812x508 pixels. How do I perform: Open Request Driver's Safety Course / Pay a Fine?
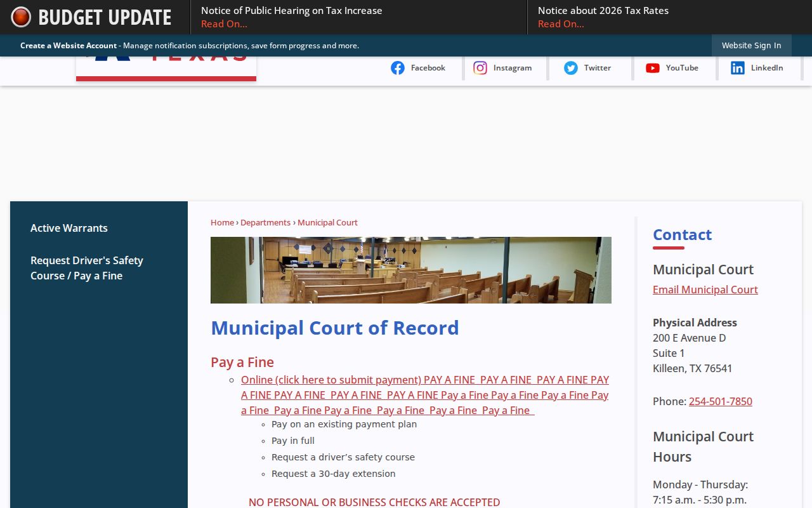pos(87,268)
